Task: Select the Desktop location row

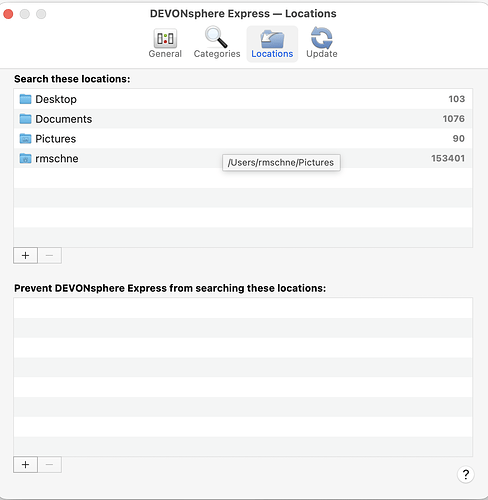Action: click(x=243, y=99)
